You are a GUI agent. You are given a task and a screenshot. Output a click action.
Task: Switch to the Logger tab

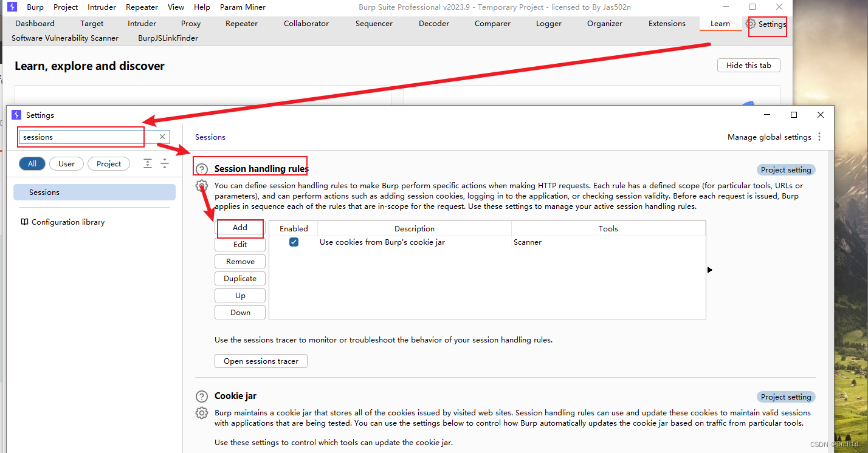point(549,24)
